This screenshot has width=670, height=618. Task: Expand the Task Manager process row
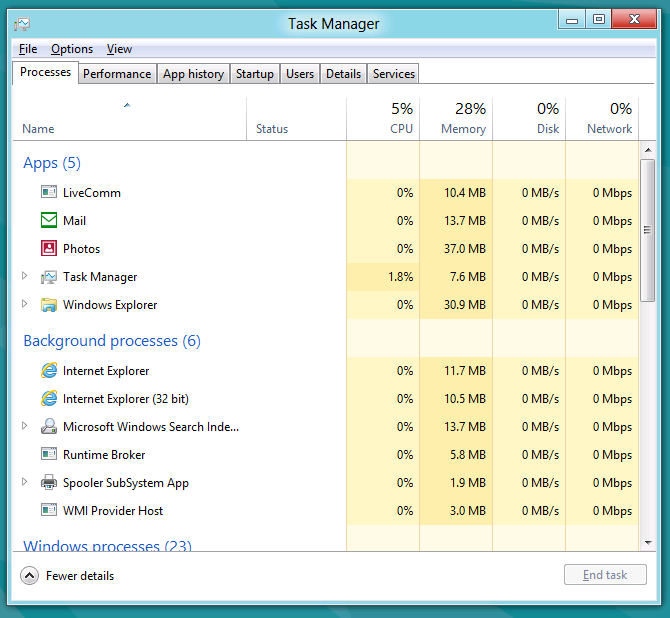25,277
